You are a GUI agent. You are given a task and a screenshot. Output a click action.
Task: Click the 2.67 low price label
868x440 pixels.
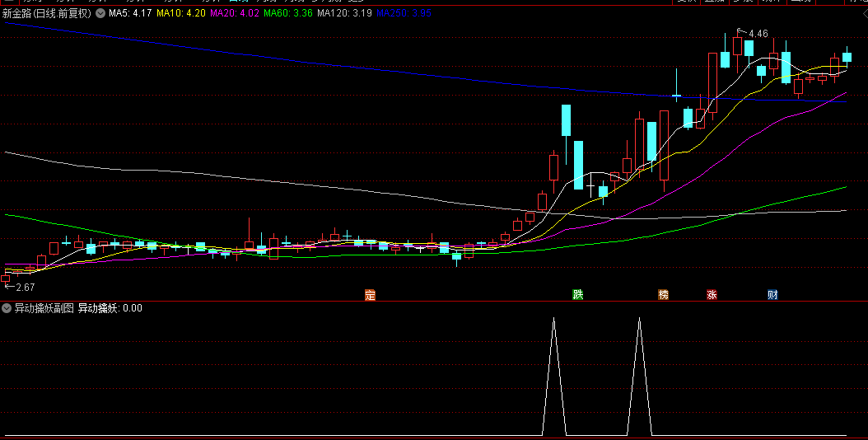coord(26,287)
